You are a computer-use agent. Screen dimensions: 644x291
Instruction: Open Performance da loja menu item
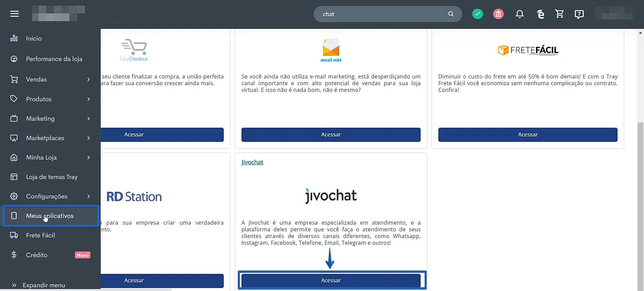click(50, 59)
